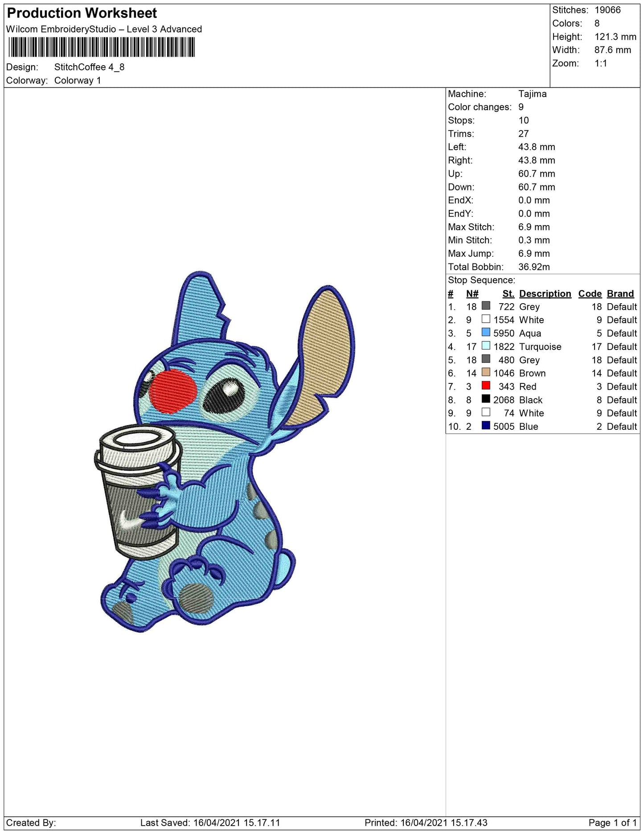
Task: Select the Blue color swatch in row 10
Action: [x=486, y=426]
